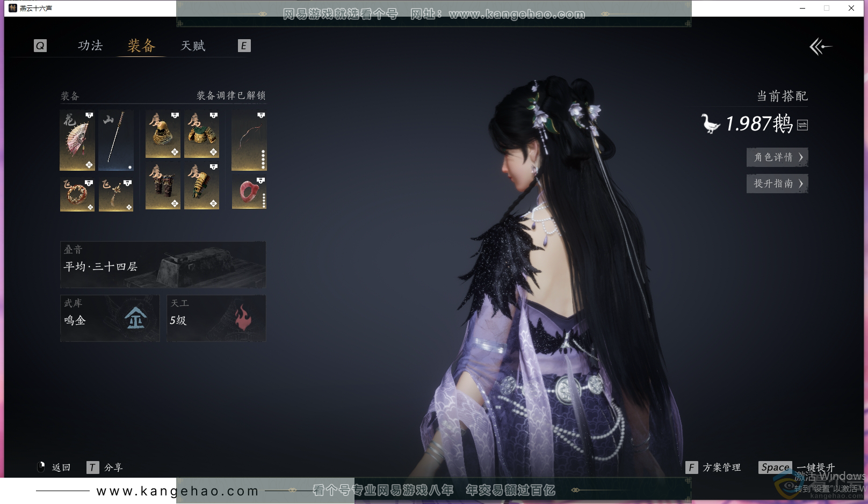Switch to the 功法 tab
The image size is (868, 504).
(x=90, y=46)
